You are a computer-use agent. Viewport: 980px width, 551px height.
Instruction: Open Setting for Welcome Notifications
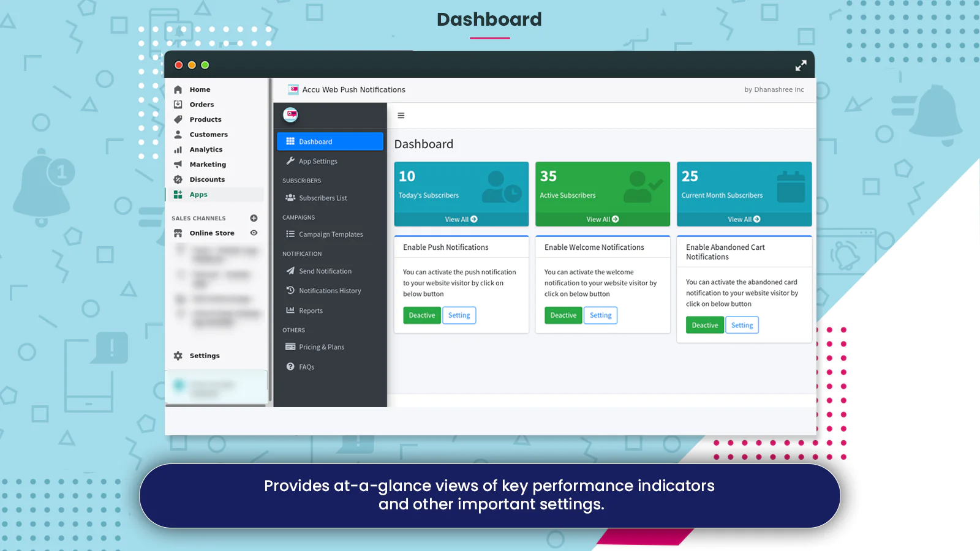click(x=601, y=315)
